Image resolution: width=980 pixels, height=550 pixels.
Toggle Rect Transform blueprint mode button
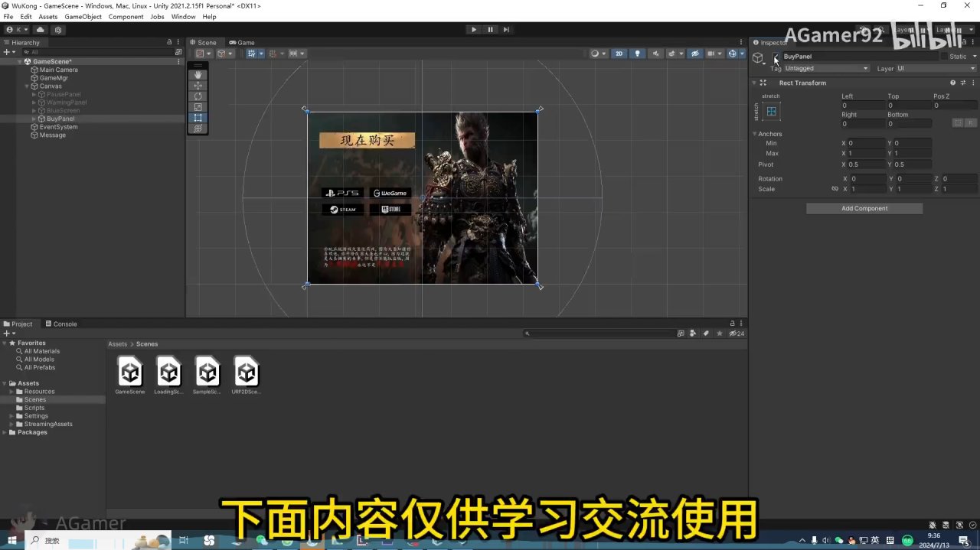pyautogui.click(x=958, y=123)
